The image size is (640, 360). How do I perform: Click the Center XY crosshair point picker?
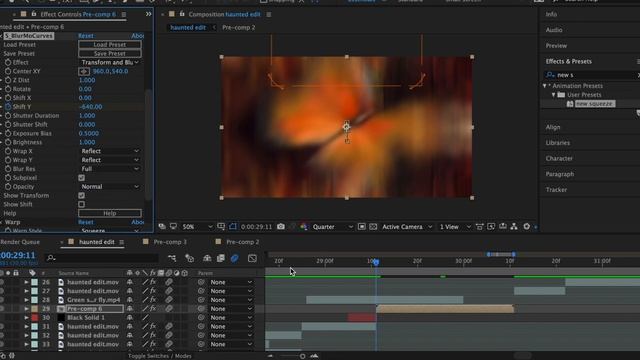pos(84,71)
